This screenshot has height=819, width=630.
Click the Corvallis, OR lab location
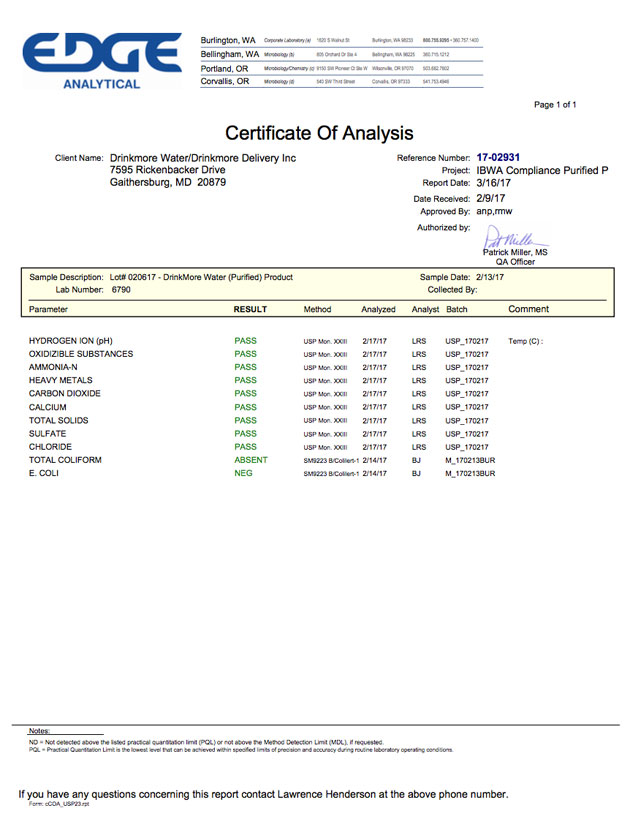point(225,81)
